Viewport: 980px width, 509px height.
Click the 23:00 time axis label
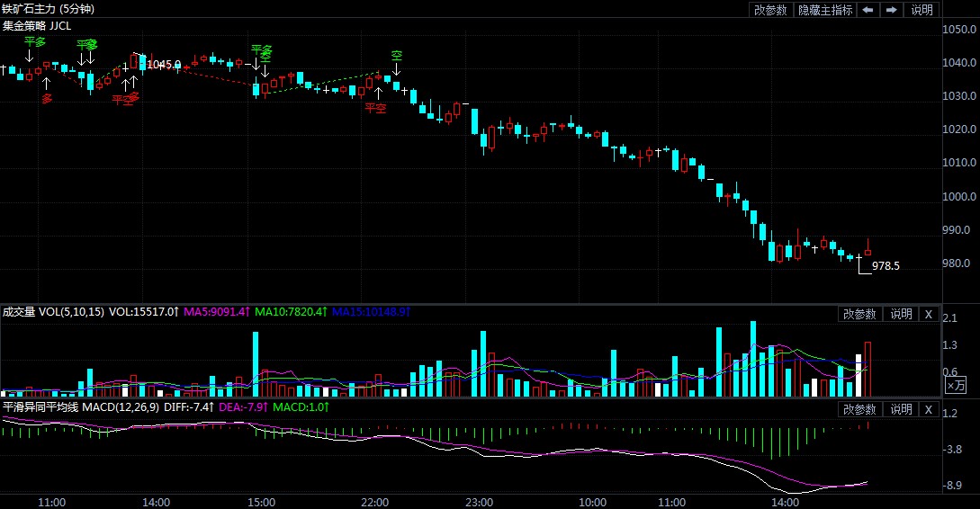[479, 502]
